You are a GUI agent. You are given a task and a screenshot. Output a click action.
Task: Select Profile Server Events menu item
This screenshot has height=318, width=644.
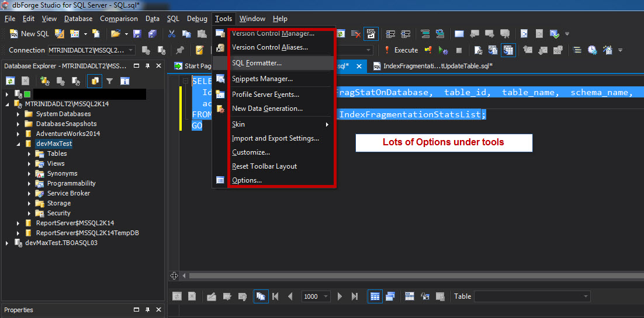click(274, 95)
